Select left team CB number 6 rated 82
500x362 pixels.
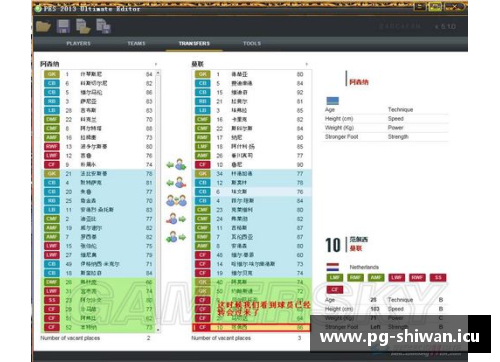tap(98, 83)
